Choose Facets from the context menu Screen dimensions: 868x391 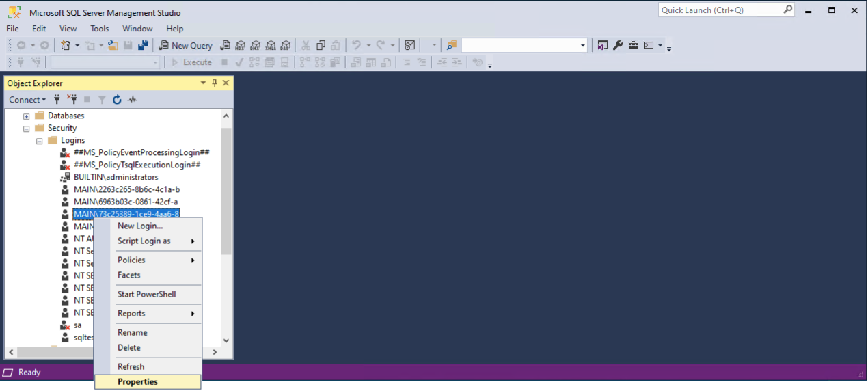point(148,275)
